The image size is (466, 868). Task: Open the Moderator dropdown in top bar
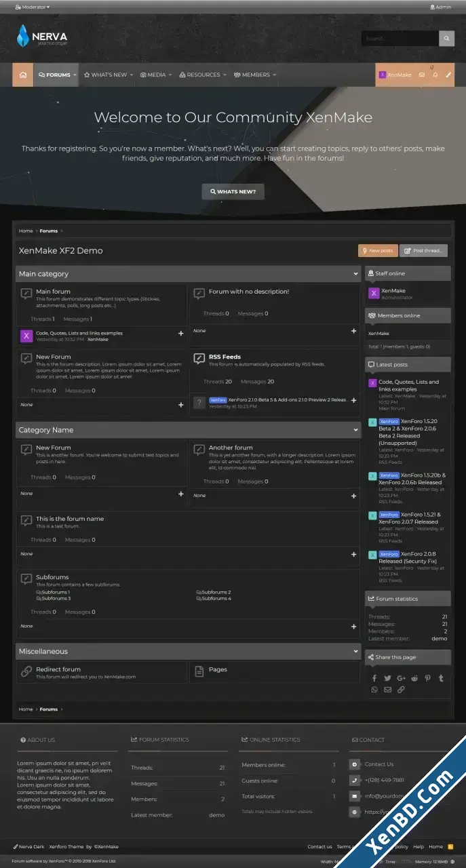[32, 7]
